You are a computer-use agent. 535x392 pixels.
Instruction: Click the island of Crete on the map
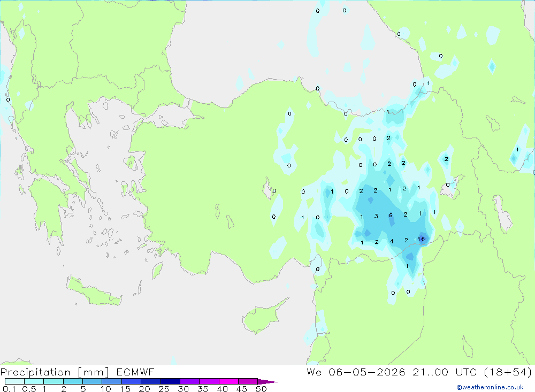[x=94, y=293]
